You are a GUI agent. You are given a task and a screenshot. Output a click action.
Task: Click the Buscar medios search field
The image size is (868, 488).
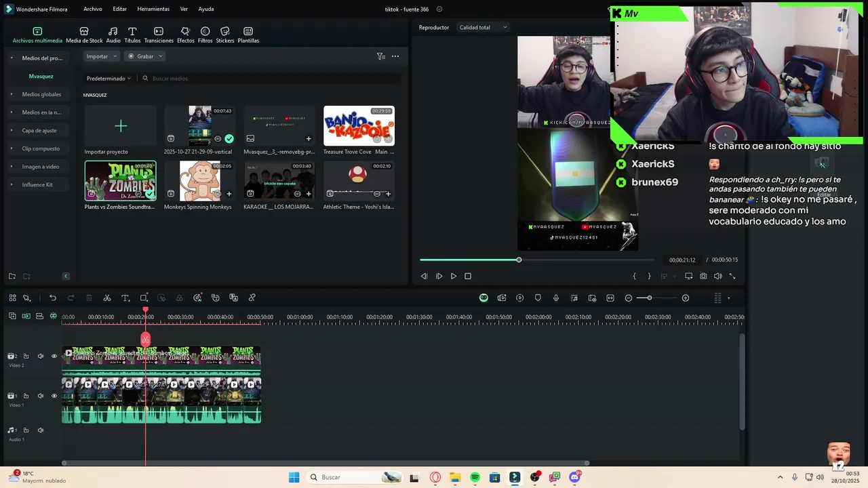coord(271,79)
